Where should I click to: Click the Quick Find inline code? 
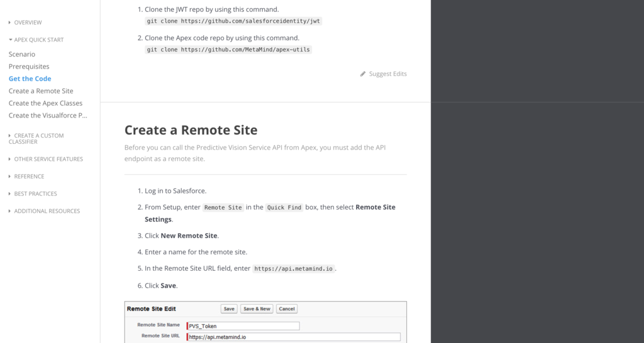(284, 207)
